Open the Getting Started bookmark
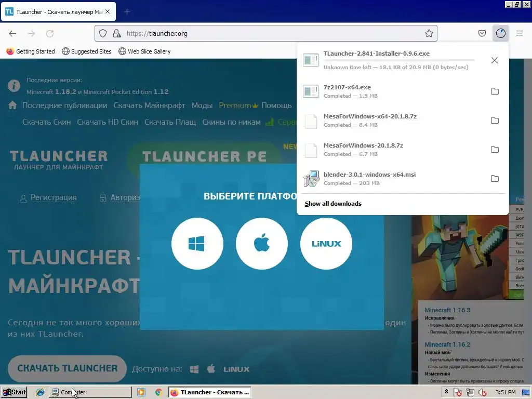Viewport: 532px width, 399px height. click(31, 51)
